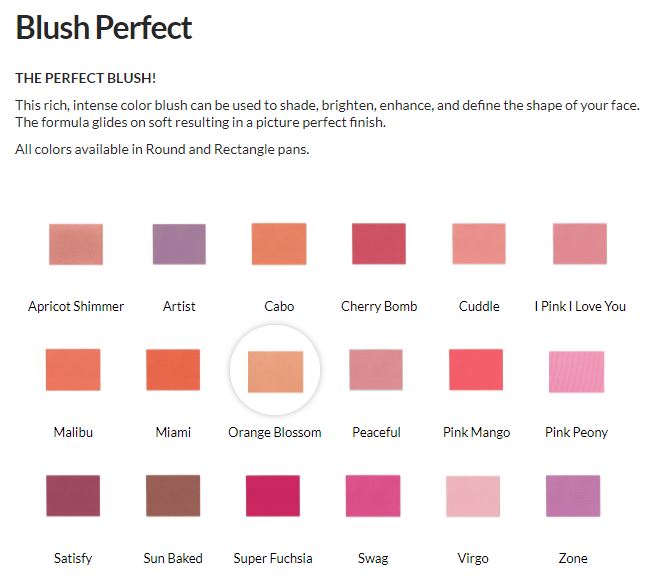Click the Blush Perfect page heading
This screenshot has height=579, width=651.
tap(104, 28)
